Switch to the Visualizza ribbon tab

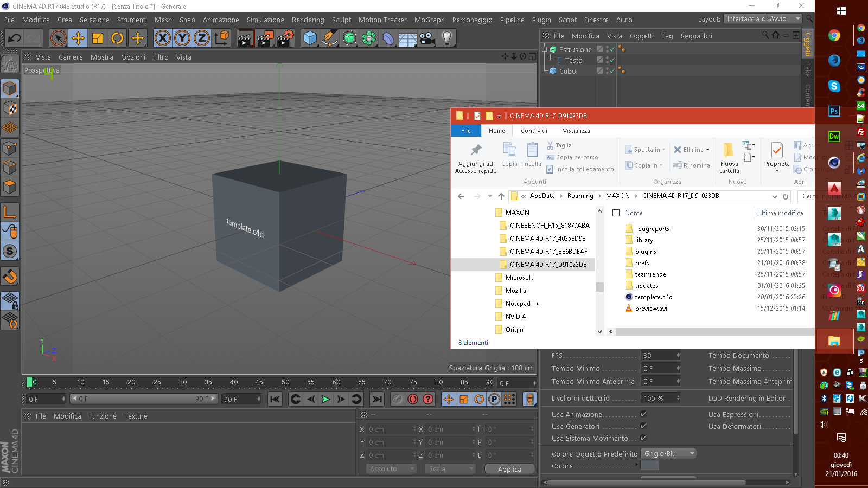click(576, 131)
